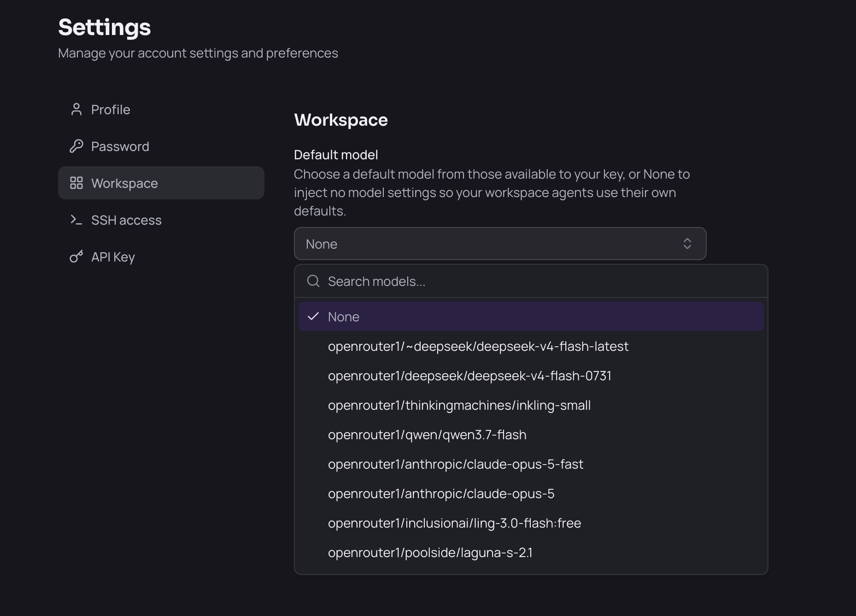856x616 pixels.
Task: Click the checkmark beside None
Action: [313, 316]
